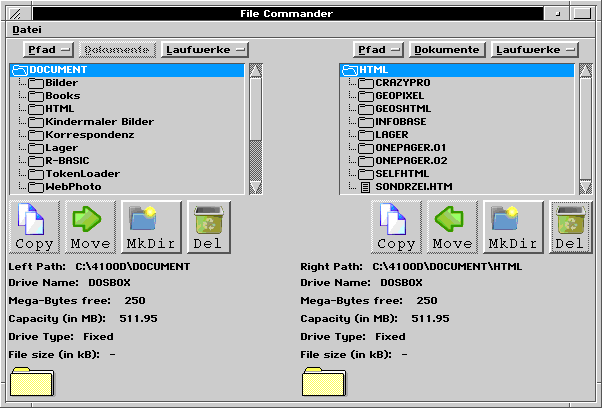Viewport: 602px width, 408px height.
Task: Click the right pane MkDir button
Action: [513, 227]
